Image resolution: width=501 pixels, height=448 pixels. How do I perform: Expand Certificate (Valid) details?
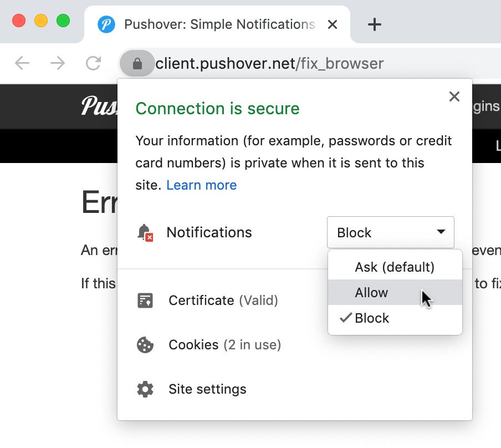[223, 300]
